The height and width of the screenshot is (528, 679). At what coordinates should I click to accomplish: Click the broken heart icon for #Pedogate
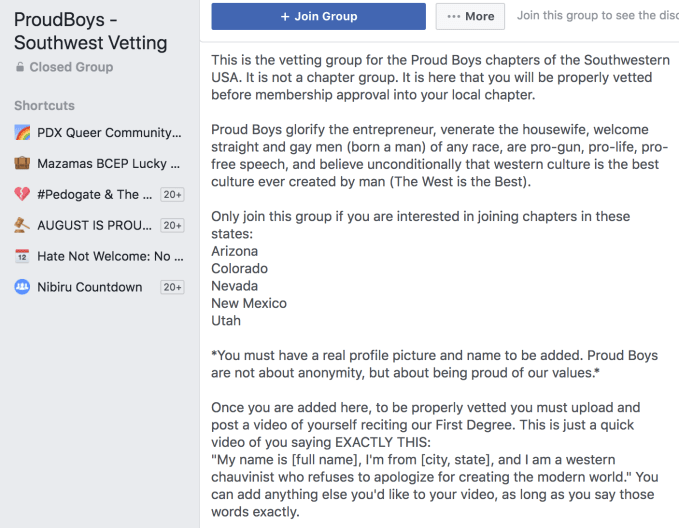(x=22, y=195)
